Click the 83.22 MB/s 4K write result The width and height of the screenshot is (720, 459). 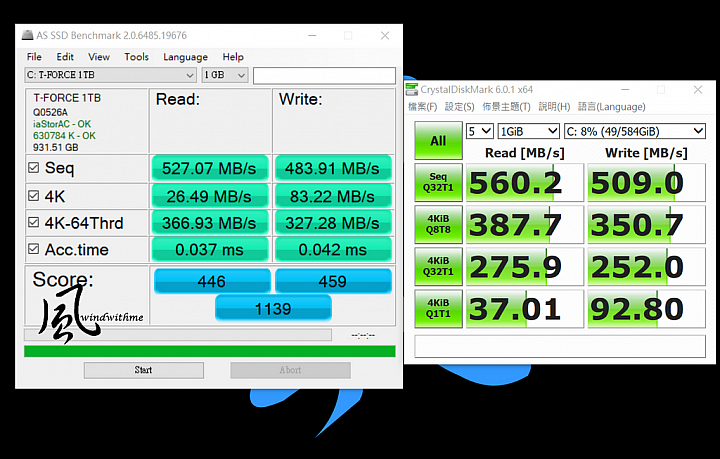tap(333, 196)
